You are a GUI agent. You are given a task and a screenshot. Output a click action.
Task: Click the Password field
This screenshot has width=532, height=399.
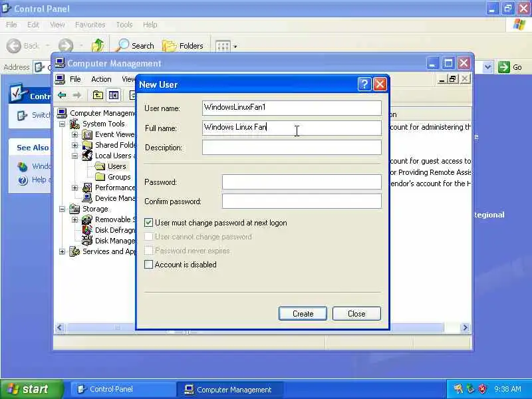[302, 182]
